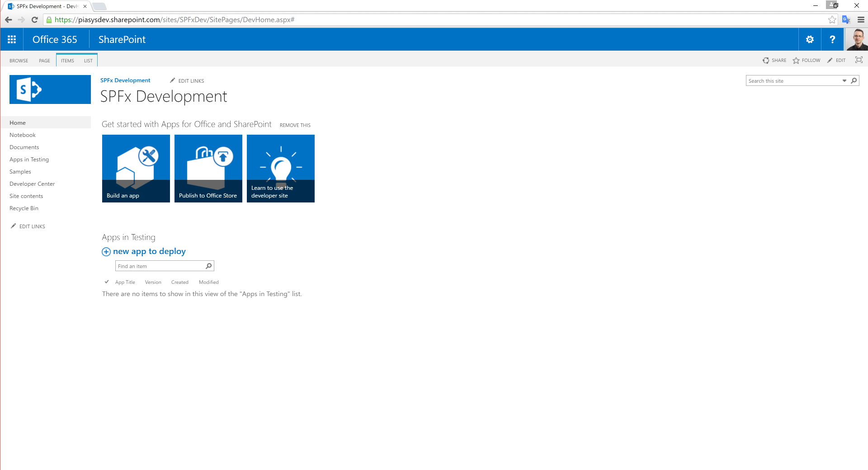Image resolution: width=868 pixels, height=470 pixels.
Task: Click the Edit page pencil icon
Action: 830,60
